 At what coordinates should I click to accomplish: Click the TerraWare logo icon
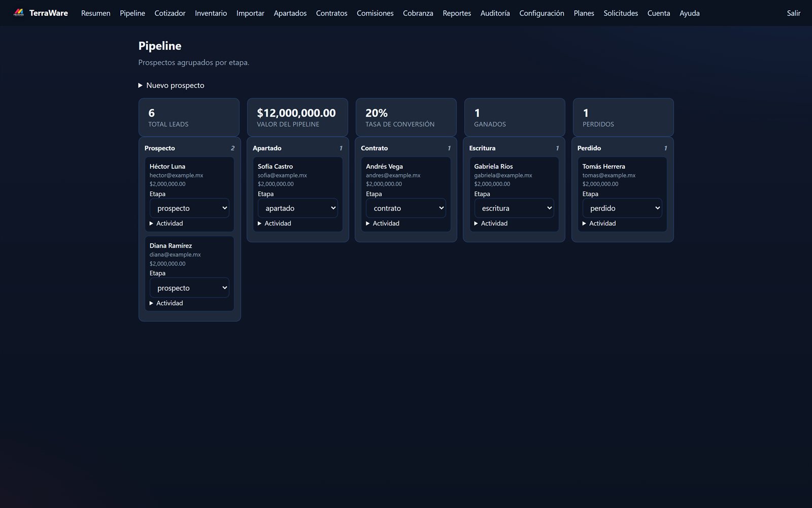pos(19,13)
